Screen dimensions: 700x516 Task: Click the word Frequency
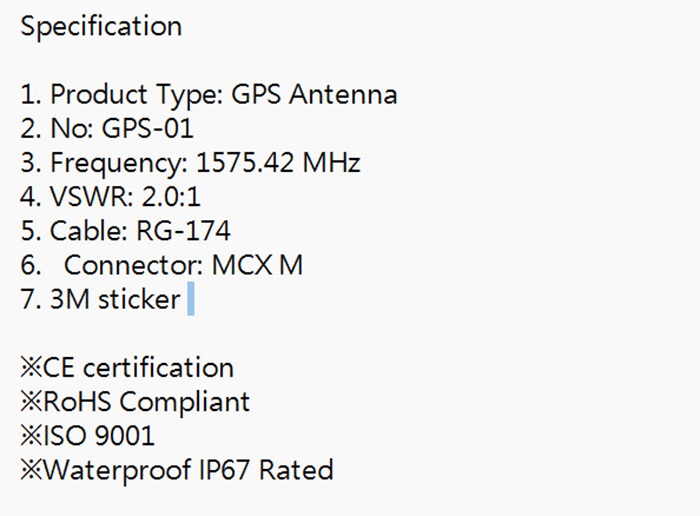point(113,163)
